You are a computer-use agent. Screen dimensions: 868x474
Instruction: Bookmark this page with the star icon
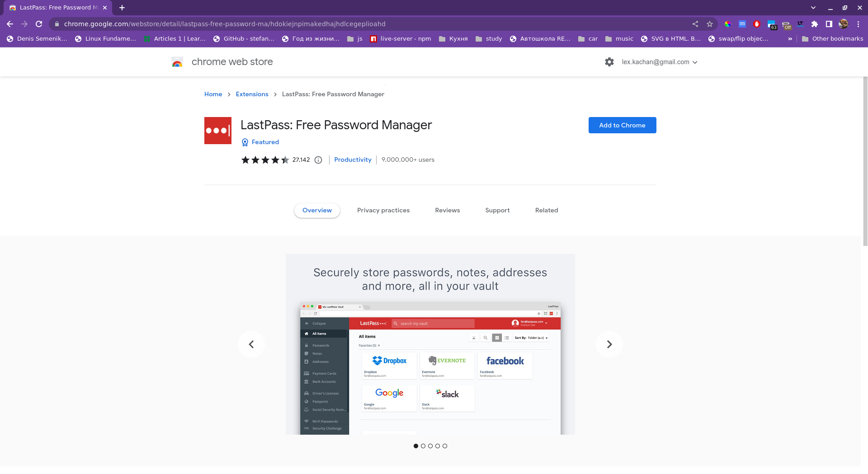pyautogui.click(x=710, y=24)
